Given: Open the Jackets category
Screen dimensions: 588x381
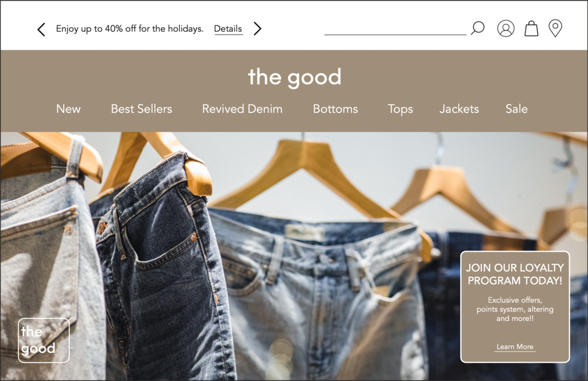Looking at the screenshot, I should [459, 109].
